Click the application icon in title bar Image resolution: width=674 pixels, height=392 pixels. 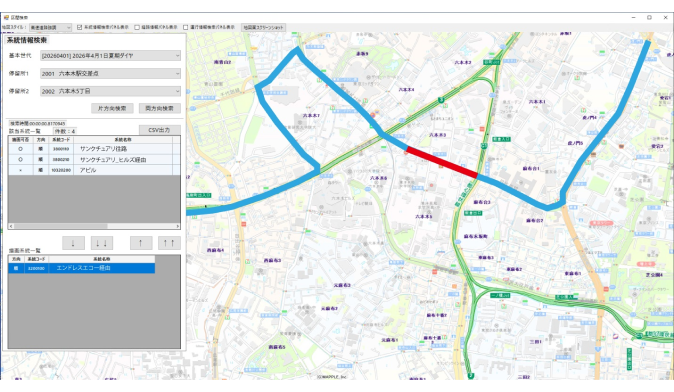pyautogui.click(x=6, y=18)
